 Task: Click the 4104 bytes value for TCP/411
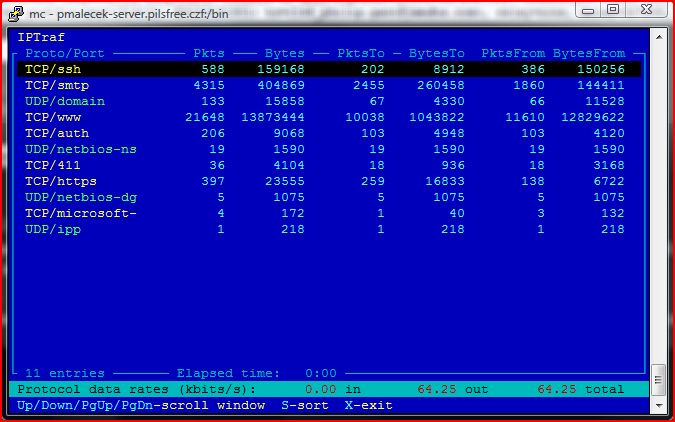288,165
